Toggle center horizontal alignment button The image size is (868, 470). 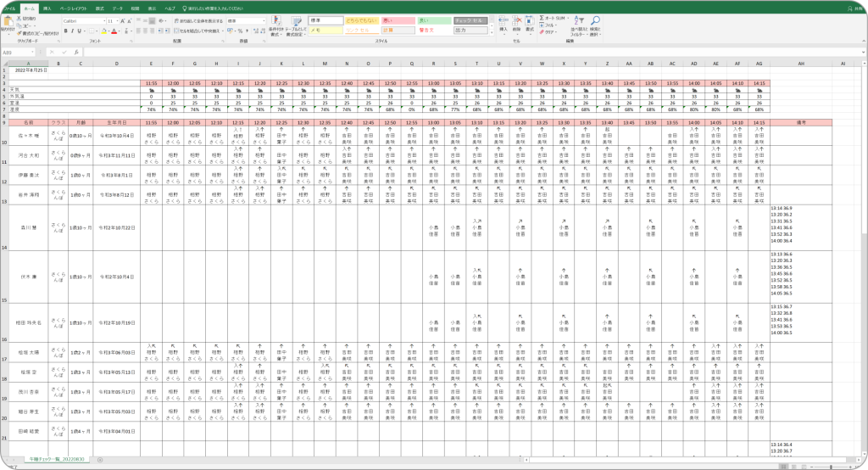pyautogui.click(x=145, y=31)
